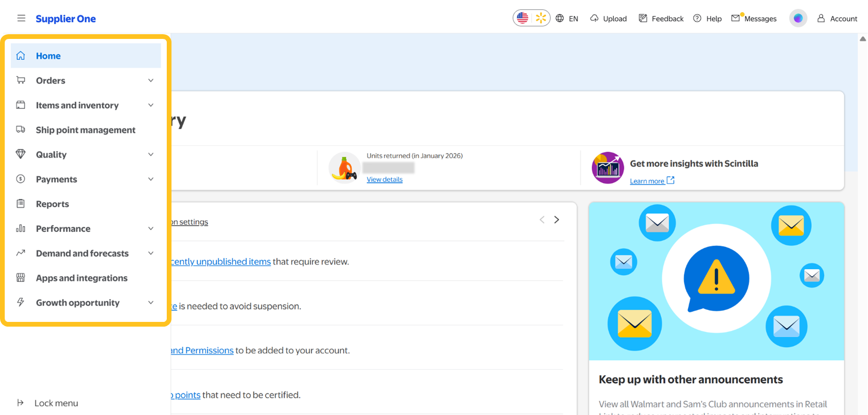This screenshot has height=415, width=868.
Task: Select Orders in the sidebar
Action: tap(51, 80)
